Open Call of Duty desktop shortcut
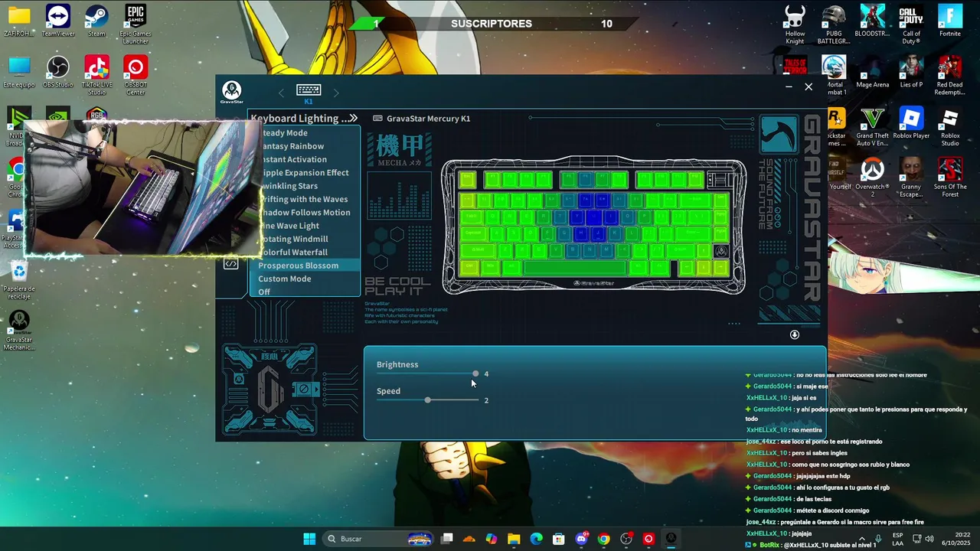 pos(911,24)
